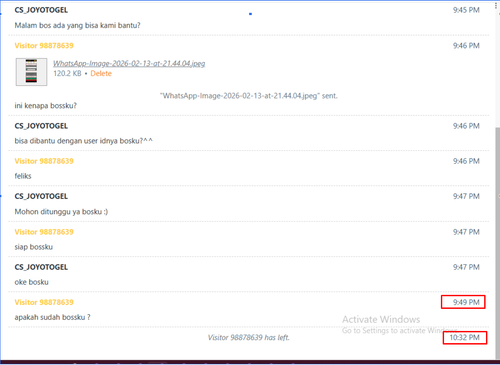
Task: Open the WhatsApp image attachment thumbnail
Action: 31,72
